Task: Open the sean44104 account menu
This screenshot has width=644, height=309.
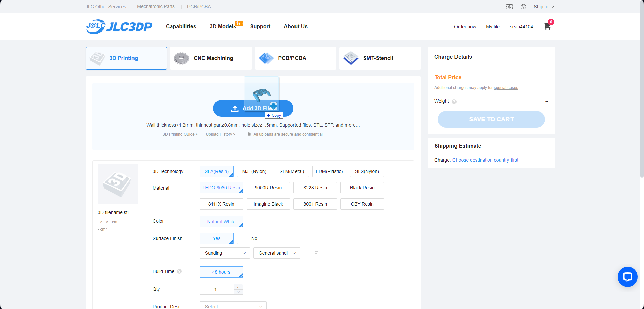Action: 521,27
